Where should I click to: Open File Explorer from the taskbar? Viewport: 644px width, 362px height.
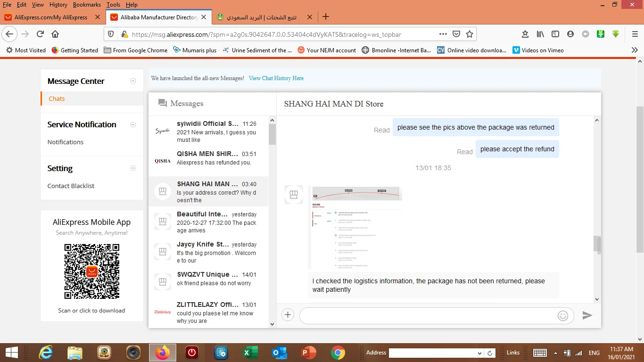tap(75, 353)
